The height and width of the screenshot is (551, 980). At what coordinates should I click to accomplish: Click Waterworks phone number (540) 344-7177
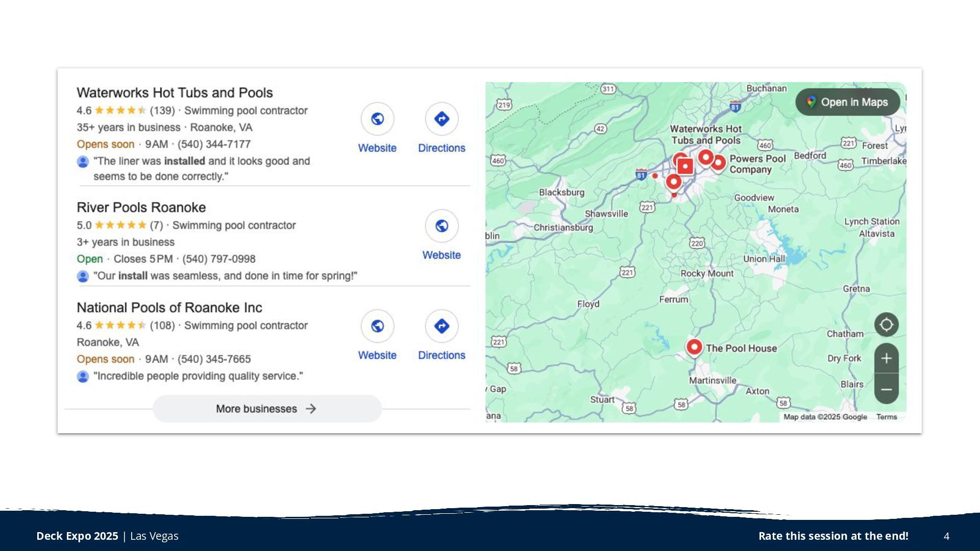pos(214,144)
